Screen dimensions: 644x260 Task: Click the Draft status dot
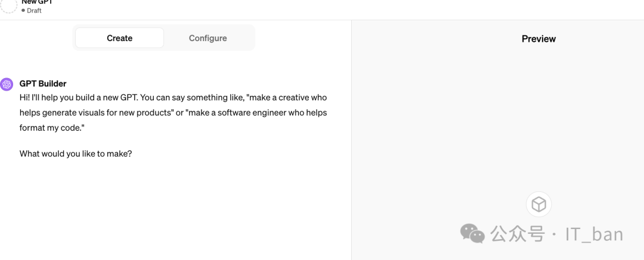[23, 11]
